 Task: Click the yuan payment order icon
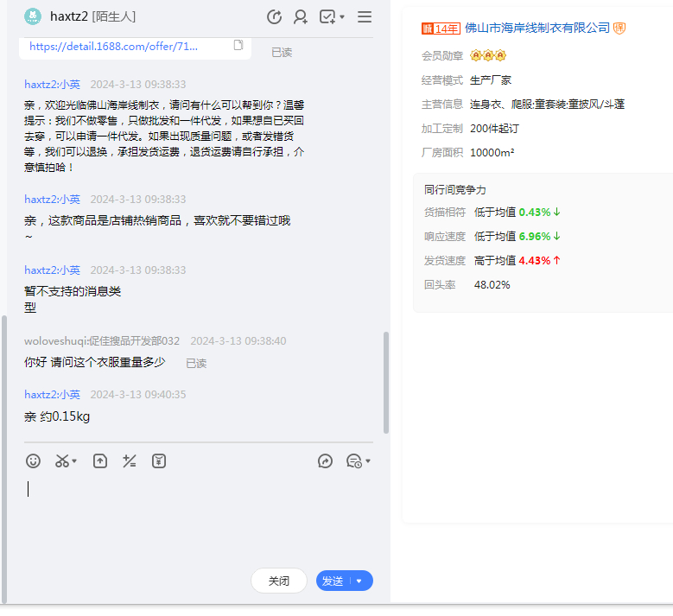[159, 461]
